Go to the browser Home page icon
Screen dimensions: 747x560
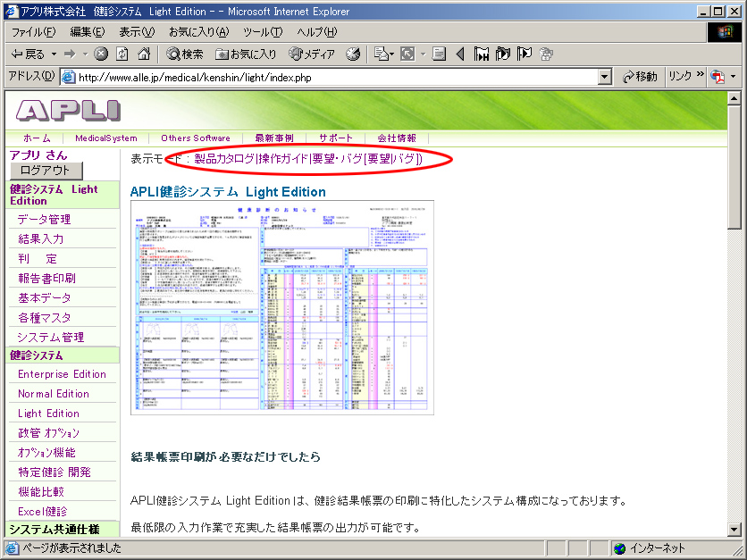pyautogui.click(x=144, y=54)
